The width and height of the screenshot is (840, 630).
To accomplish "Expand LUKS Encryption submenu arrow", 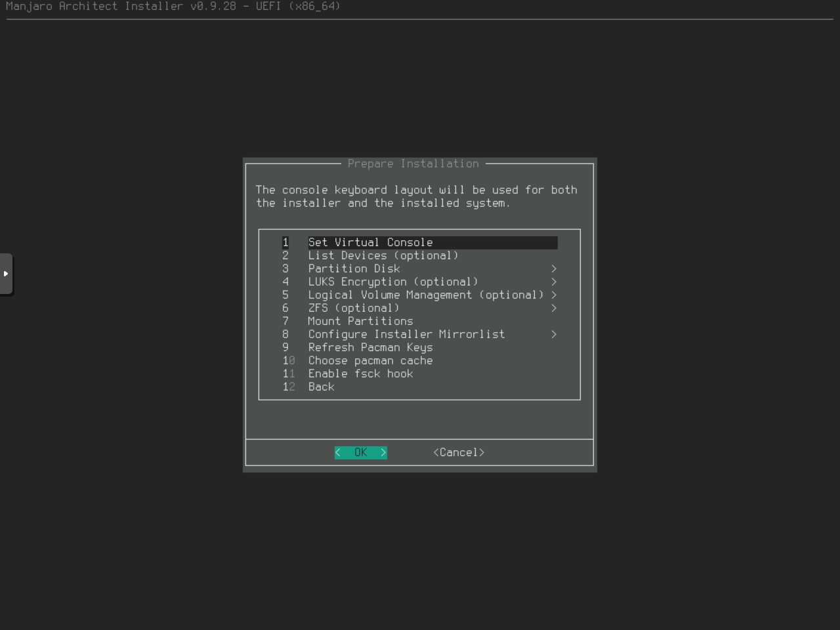I will click(554, 282).
